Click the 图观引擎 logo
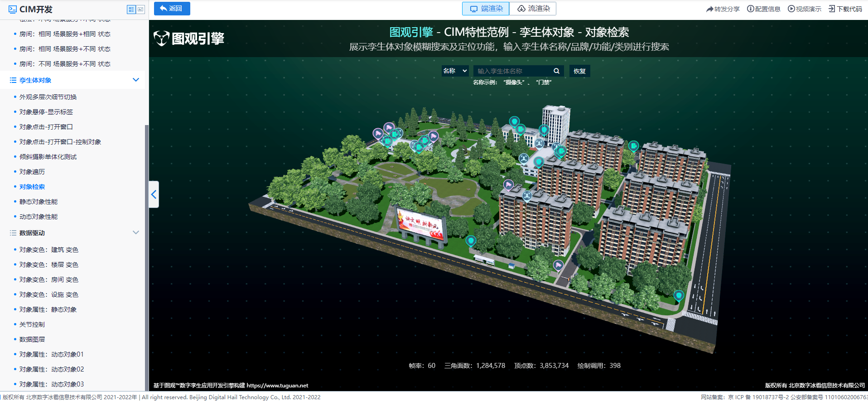The image size is (868, 401). coord(189,39)
